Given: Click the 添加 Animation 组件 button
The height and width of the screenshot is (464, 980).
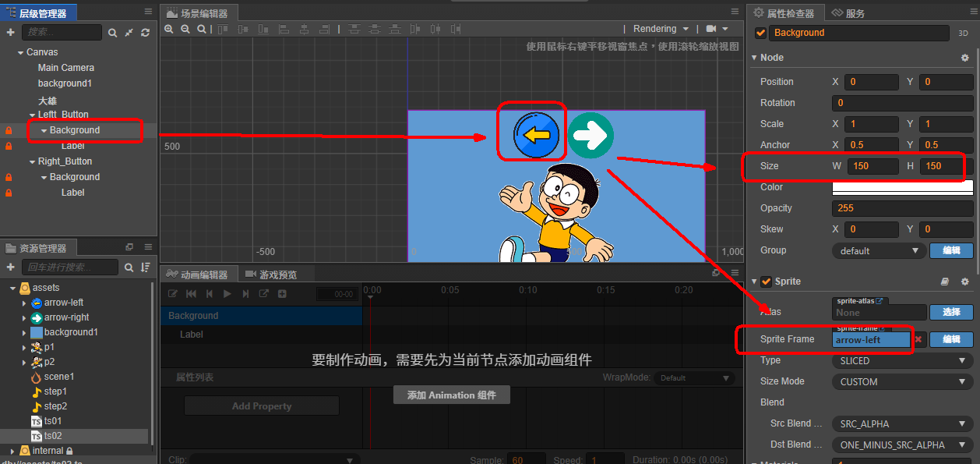Looking at the screenshot, I should [451, 395].
